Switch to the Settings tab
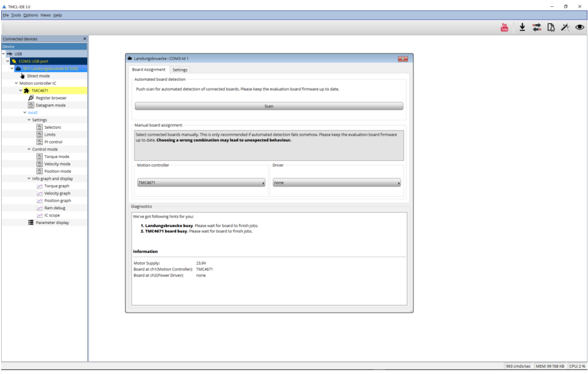This screenshot has height=374, width=588. (180, 70)
